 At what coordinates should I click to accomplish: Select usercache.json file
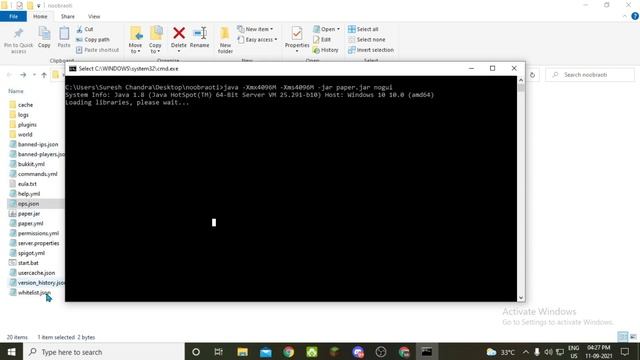pyautogui.click(x=32, y=273)
